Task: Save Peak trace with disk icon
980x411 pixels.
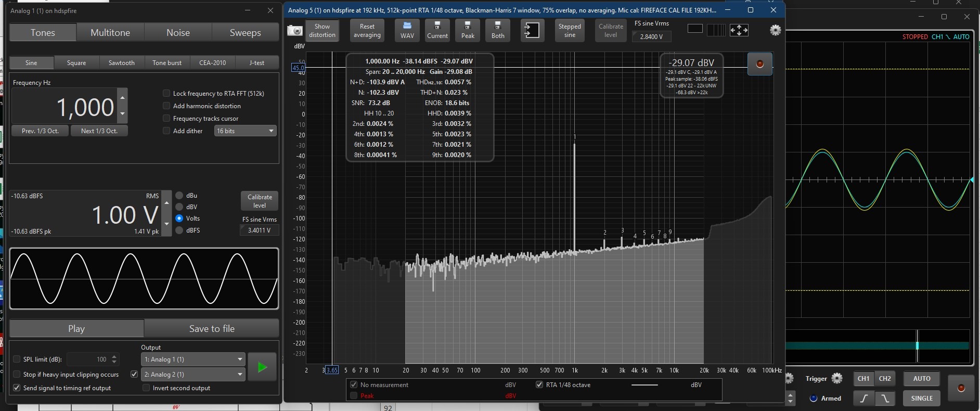Action: (468, 31)
